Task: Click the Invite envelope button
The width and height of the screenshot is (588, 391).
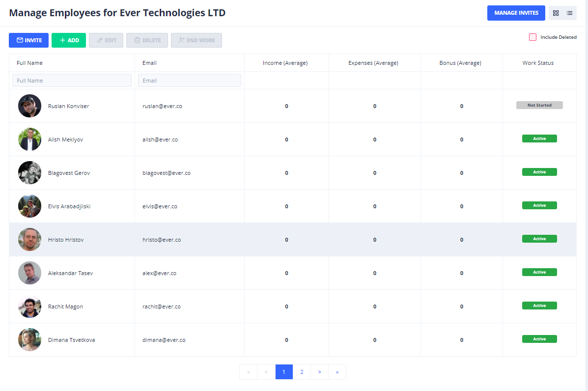Action: (28, 40)
